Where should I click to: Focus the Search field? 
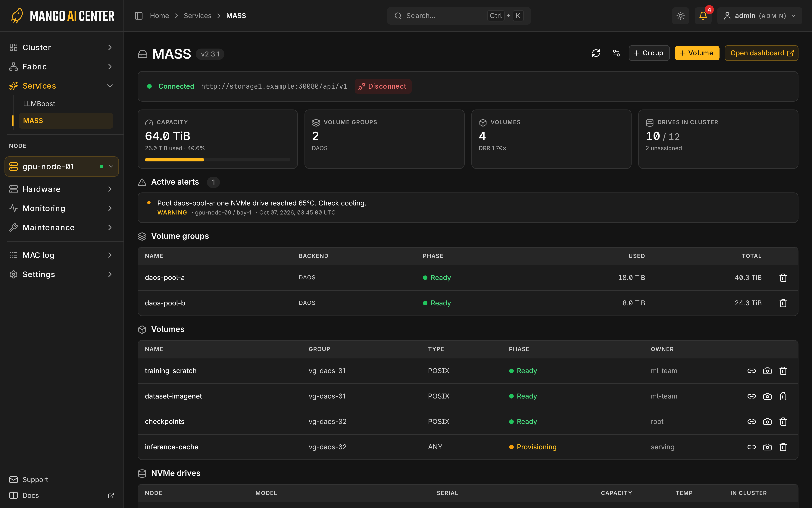coord(459,16)
